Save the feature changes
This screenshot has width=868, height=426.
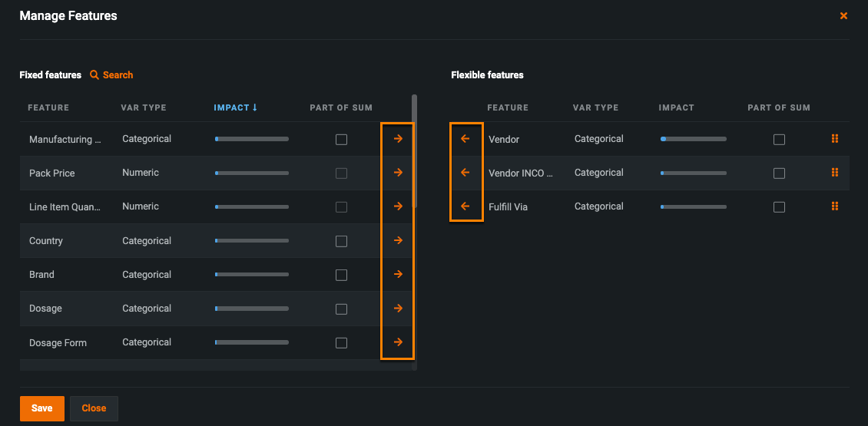[41, 408]
